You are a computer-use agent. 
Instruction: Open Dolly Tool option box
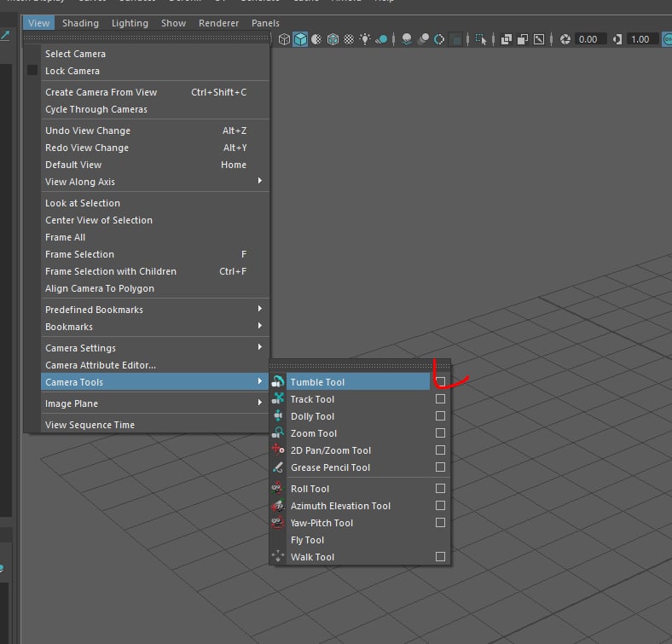[x=440, y=416]
